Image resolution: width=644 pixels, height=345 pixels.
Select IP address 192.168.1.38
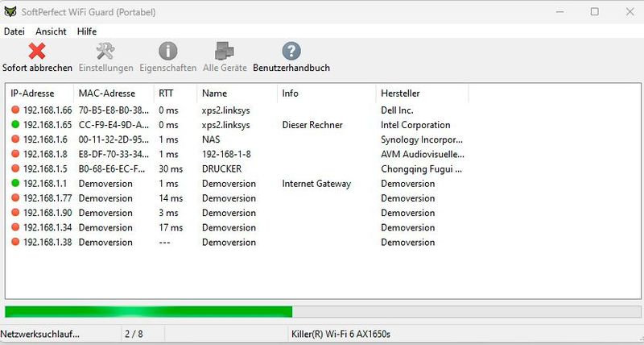tap(47, 242)
